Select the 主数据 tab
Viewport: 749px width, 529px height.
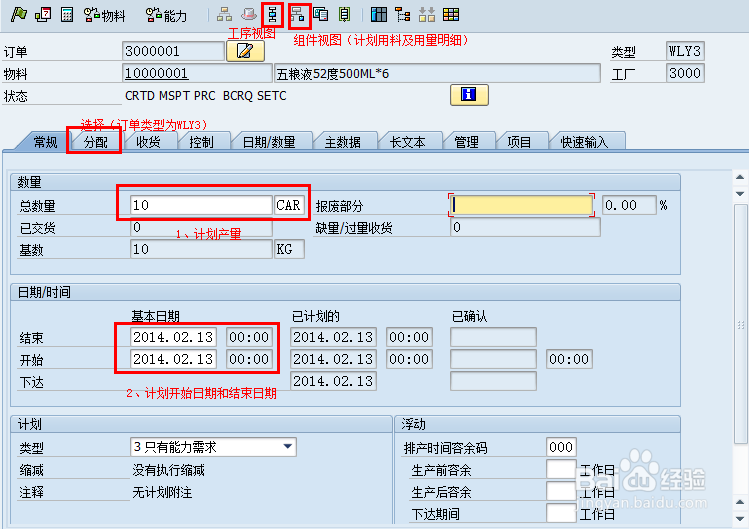(343, 142)
